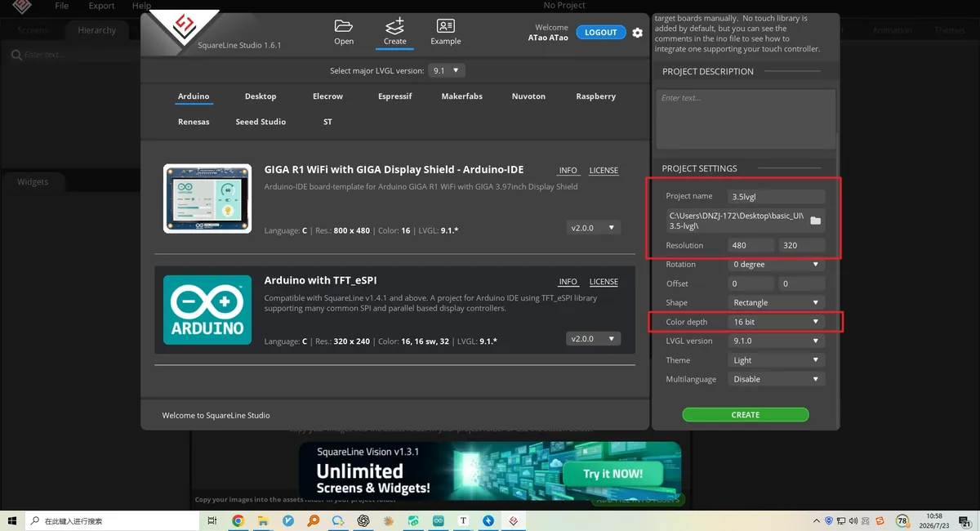980x531 pixels.
Task: Open the Shape dropdown
Action: tap(776, 302)
